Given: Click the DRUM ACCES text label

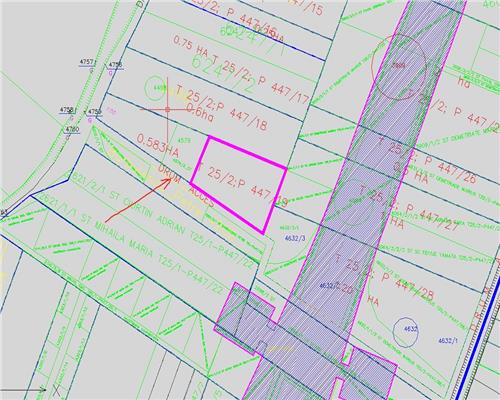Looking at the screenshot, I should click(186, 186).
